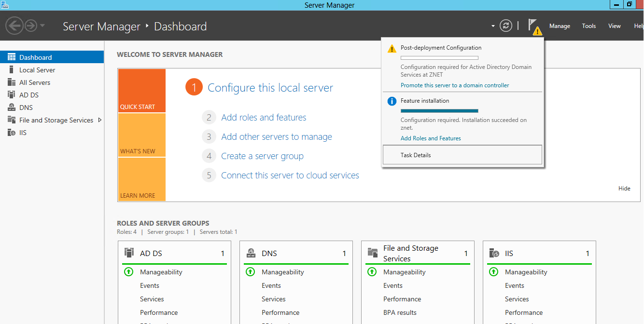This screenshot has width=644, height=324.
Task: Select the WHAT'S NEW tile
Action: [141, 135]
